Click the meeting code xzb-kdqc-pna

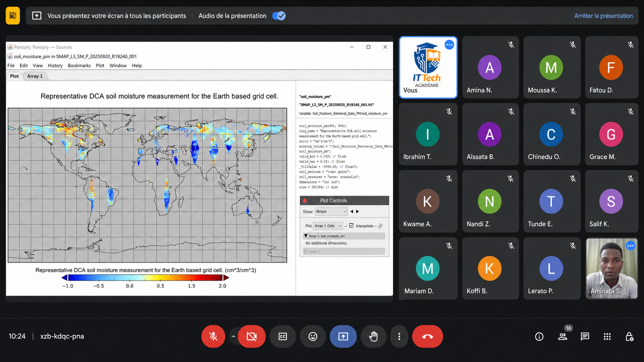coord(62,336)
